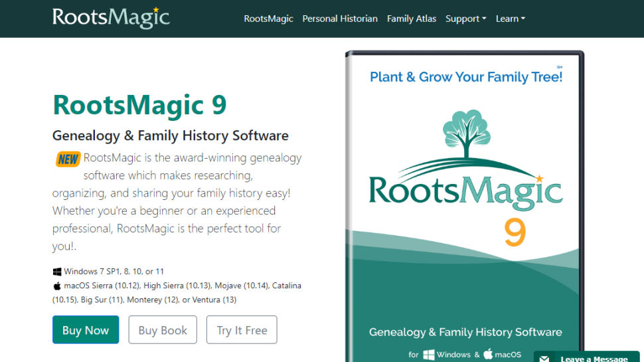Click the 'Windows 7 SP1, 8, 10, or 11' text
This screenshot has height=362, width=644.
coord(114,272)
